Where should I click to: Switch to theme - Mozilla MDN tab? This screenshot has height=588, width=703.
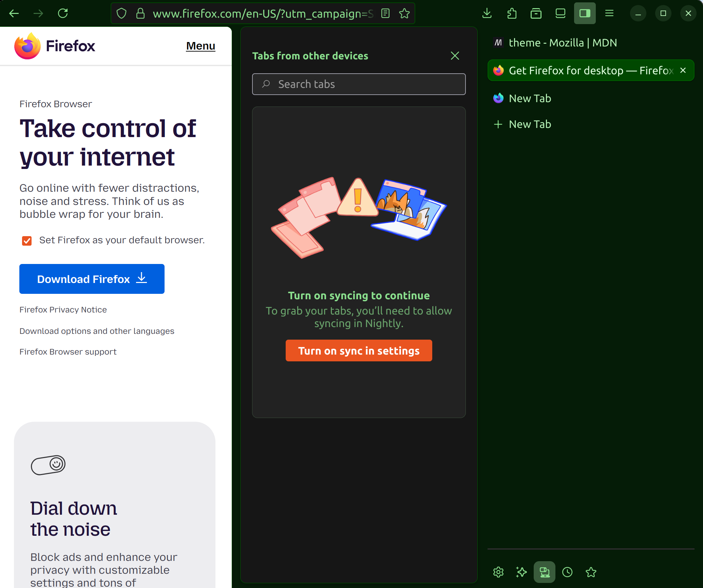pyautogui.click(x=563, y=43)
